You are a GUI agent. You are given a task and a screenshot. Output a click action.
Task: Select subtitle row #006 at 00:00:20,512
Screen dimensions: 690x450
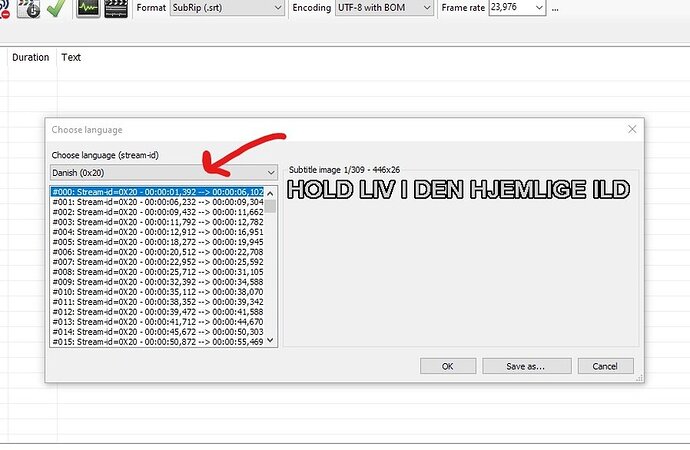point(158,252)
